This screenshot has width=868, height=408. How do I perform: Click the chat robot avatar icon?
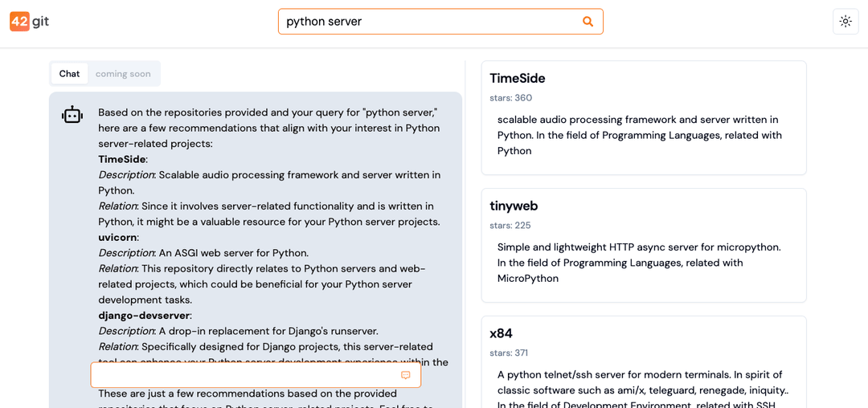coord(72,115)
